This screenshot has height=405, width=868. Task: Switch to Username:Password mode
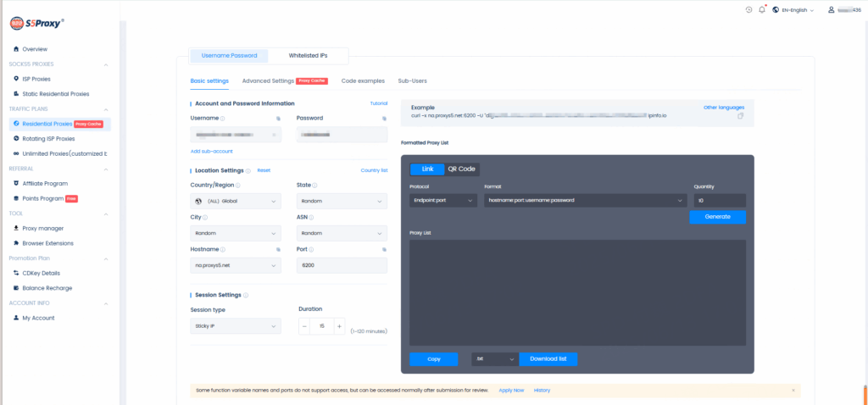click(229, 56)
